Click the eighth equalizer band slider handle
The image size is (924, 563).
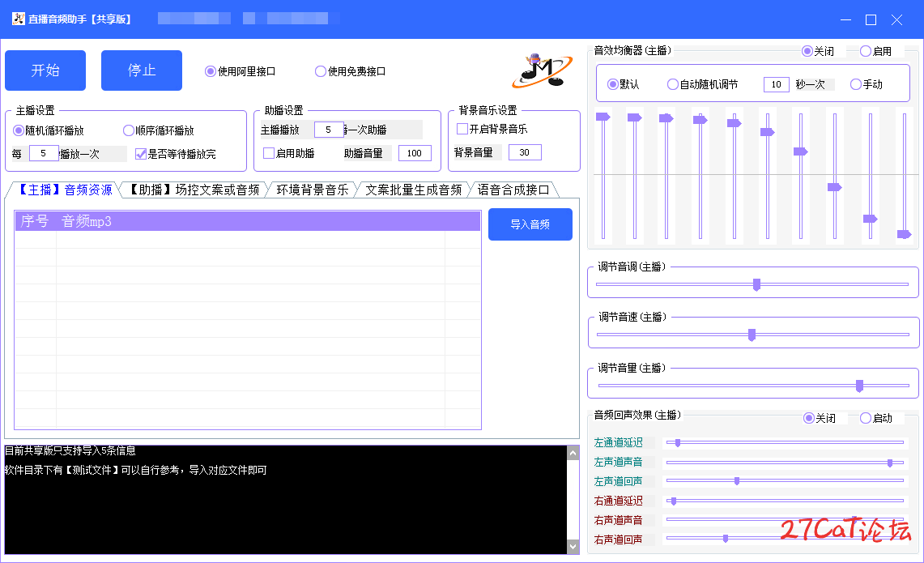pos(834,187)
